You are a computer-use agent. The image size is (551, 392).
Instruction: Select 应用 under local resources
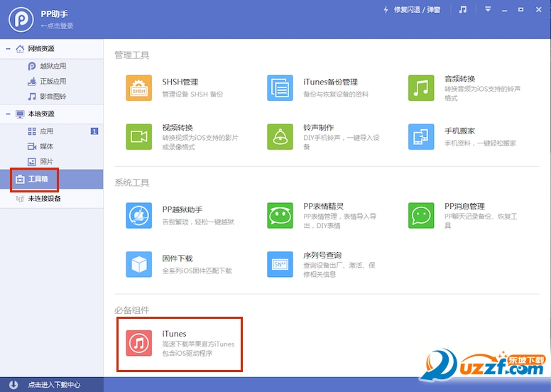pyautogui.click(x=52, y=131)
